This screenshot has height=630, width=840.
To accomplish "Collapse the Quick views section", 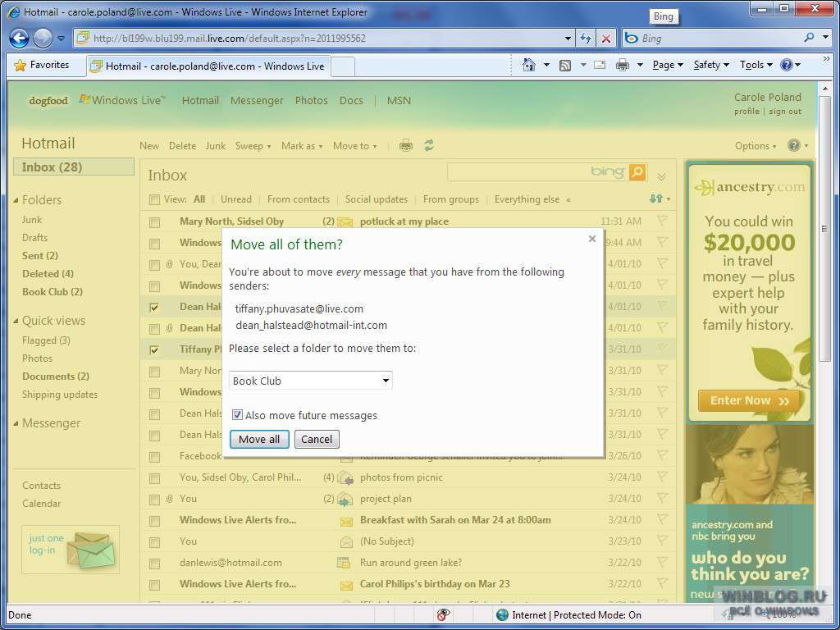I will (x=16, y=321).
